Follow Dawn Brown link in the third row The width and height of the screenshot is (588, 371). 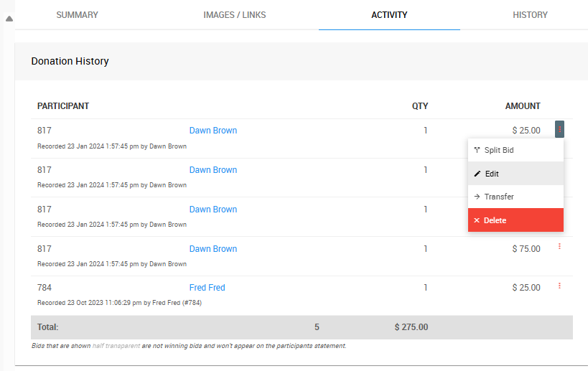click(213, 210)
